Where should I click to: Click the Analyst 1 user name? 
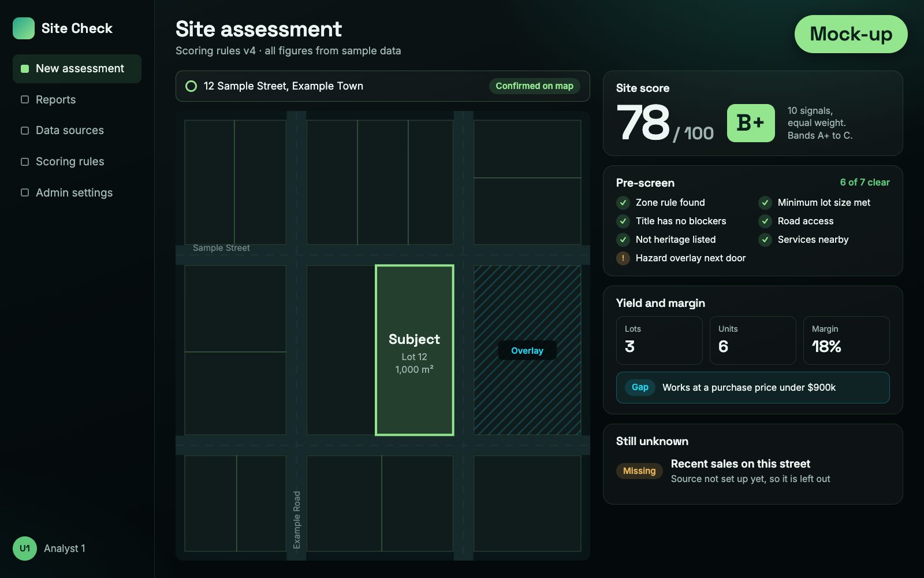[x=65, y=549]
